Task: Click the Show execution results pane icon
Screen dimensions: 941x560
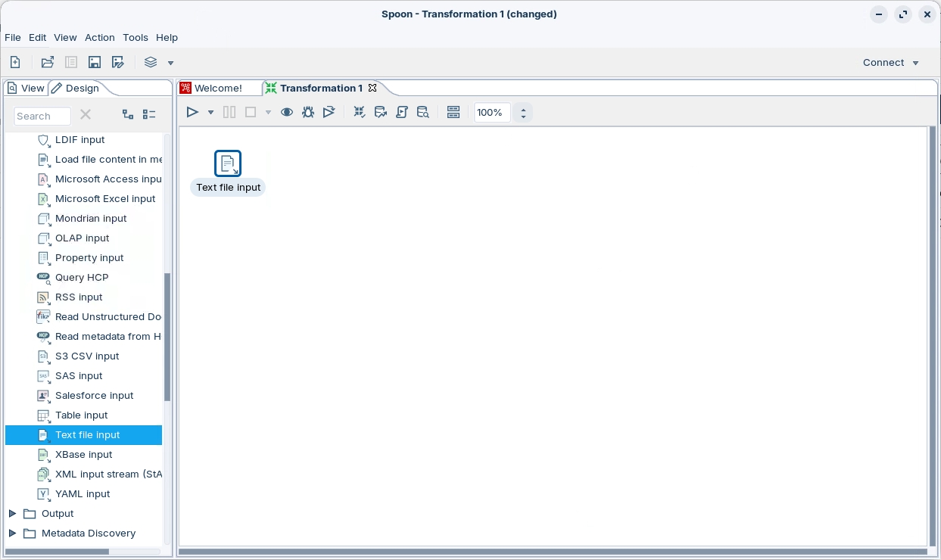Action: coord(453,112)
